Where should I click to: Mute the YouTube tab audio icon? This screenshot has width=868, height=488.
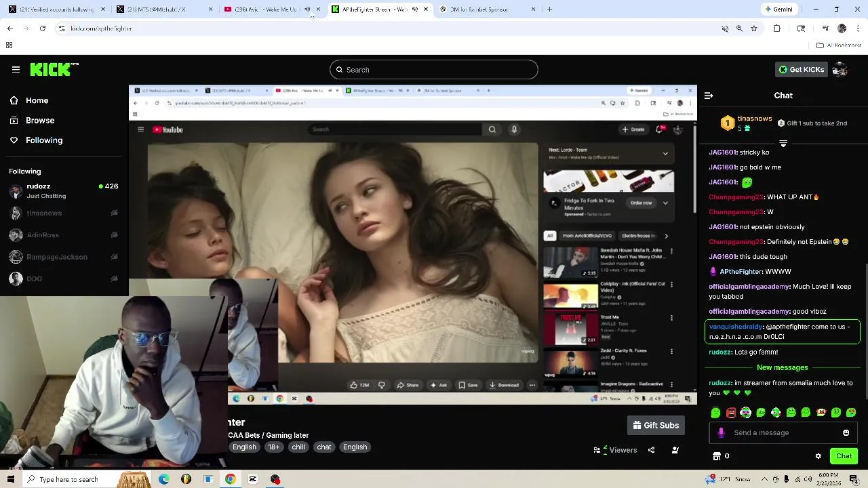coord(307,9)
